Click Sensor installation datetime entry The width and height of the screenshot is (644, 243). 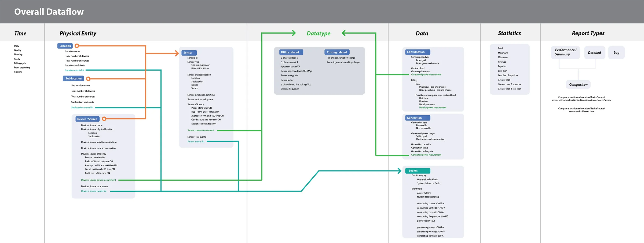tap(201, 95)
